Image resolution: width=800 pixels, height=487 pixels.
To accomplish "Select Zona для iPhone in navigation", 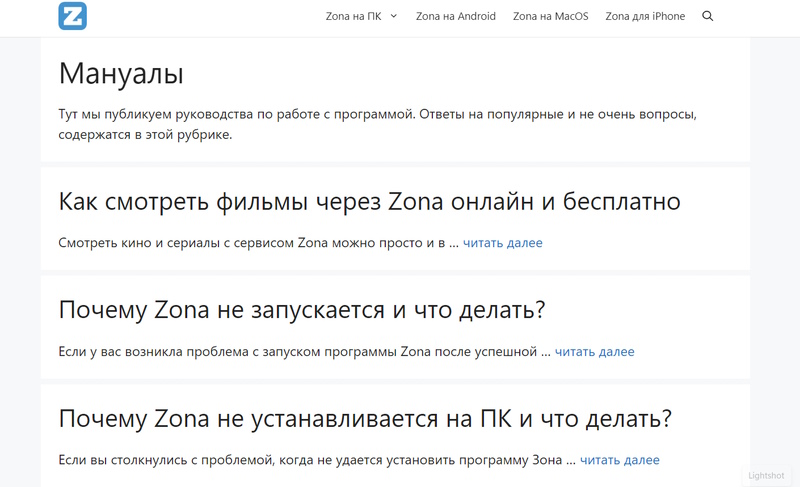I will [x=645, y=16].
